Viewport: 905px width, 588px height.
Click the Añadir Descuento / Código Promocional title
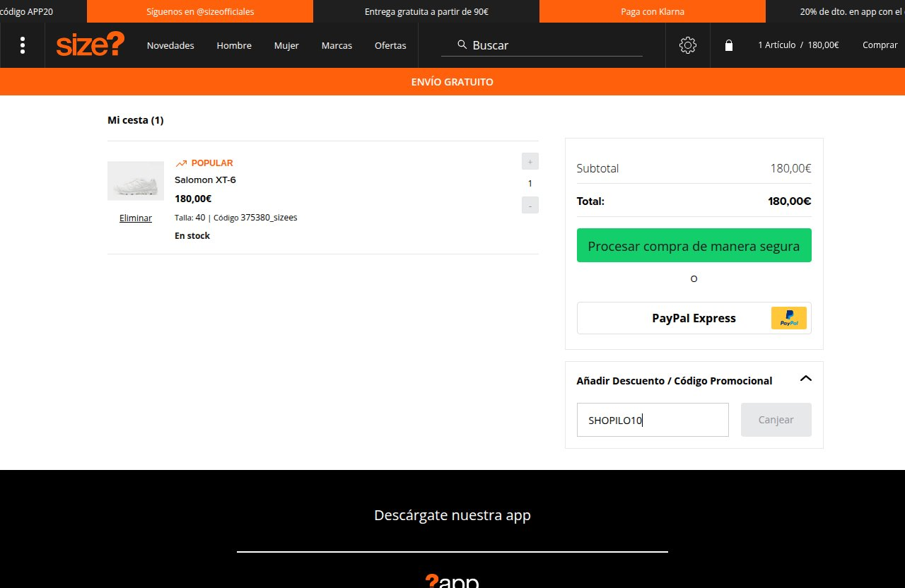tap(675, 380)
